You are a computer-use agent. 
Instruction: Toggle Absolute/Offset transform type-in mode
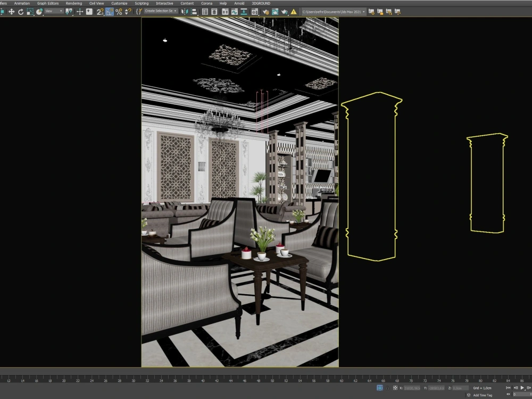click(x=395, y=388)
